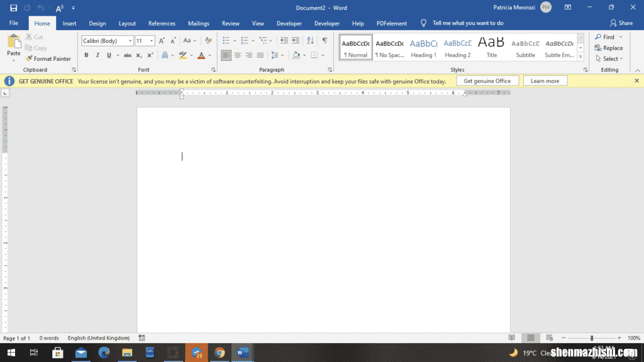Click the zoom slider handle
The image size is (644, 362).
[x=592, y=337]
